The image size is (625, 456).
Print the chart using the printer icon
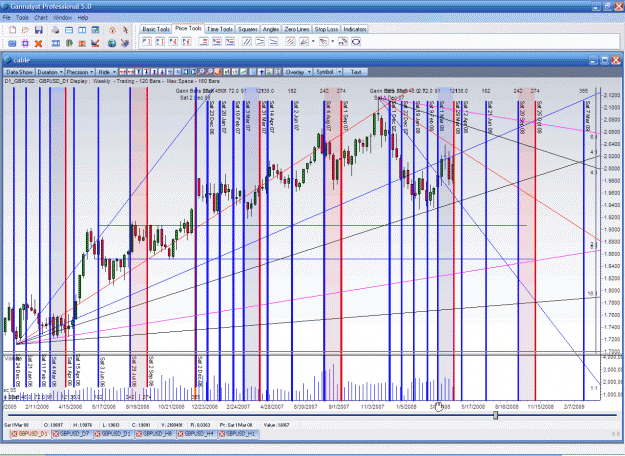pos(55,30)
